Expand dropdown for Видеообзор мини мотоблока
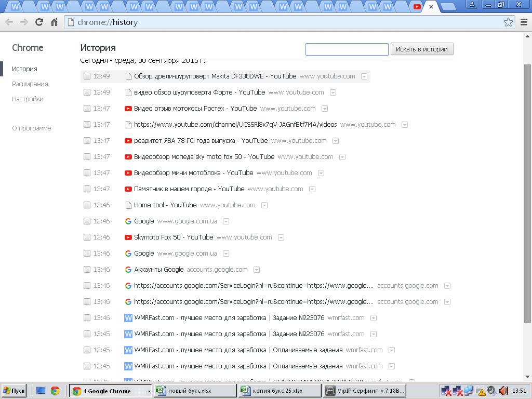The image size is (532, 399). 321,174
